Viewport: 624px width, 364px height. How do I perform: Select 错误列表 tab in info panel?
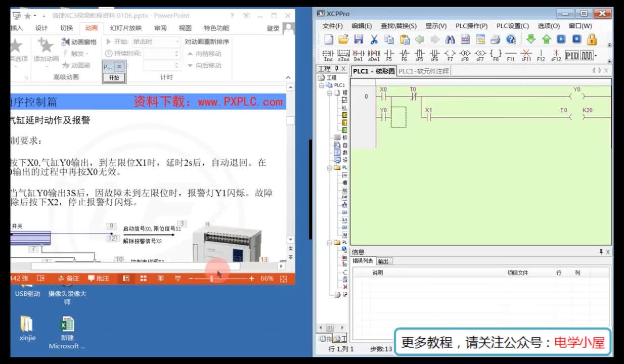pos(363,261)
